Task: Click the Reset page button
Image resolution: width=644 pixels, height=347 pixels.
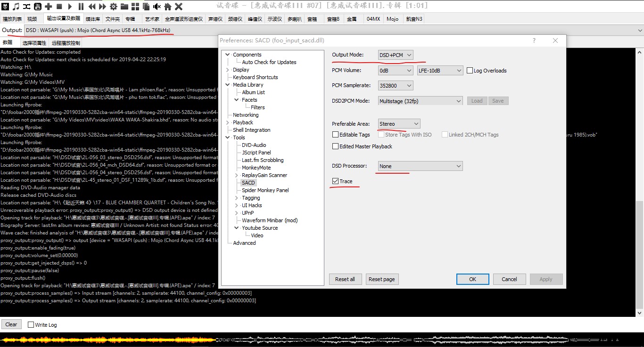Action: 382,279
